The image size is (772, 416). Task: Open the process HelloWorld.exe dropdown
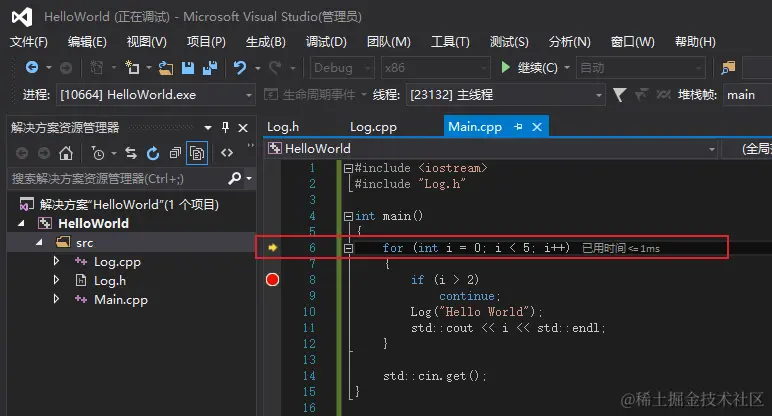(x=156, y=95)
